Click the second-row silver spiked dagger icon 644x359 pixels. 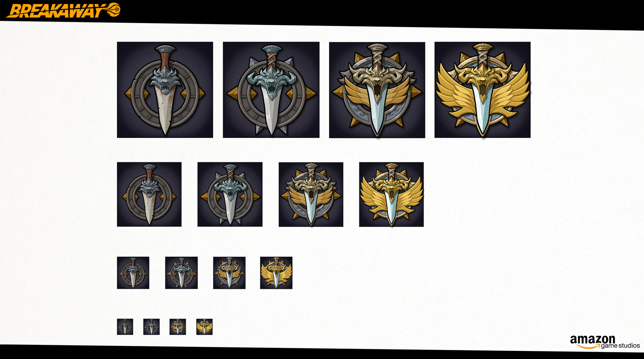[230, 194]
